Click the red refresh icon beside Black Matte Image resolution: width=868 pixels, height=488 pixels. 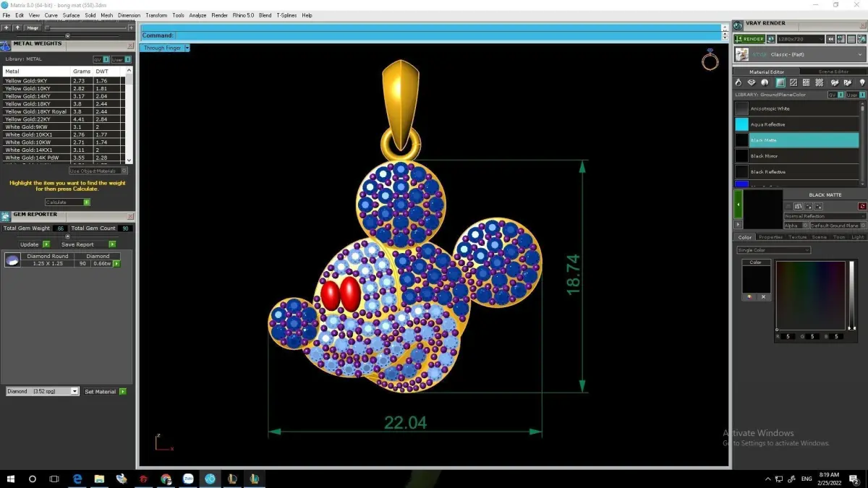[862, 206]
